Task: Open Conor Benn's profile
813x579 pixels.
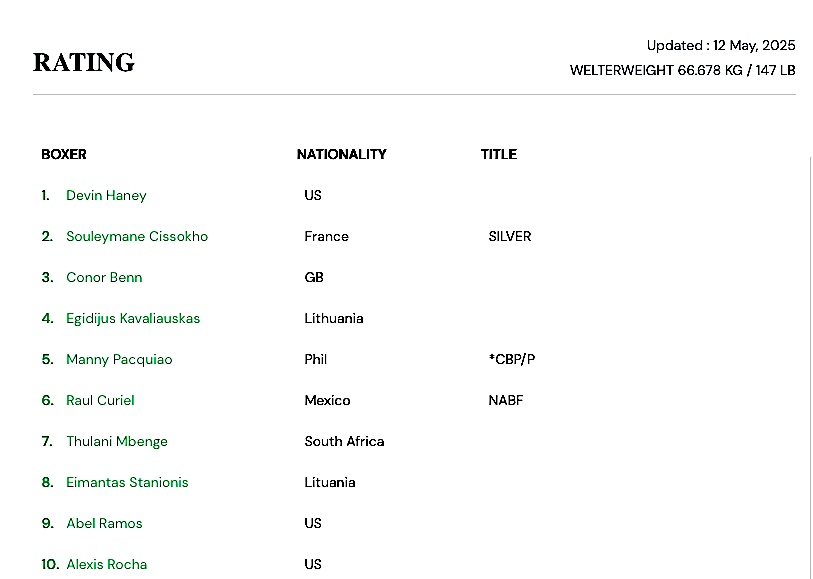Action: tap(104, 277)
